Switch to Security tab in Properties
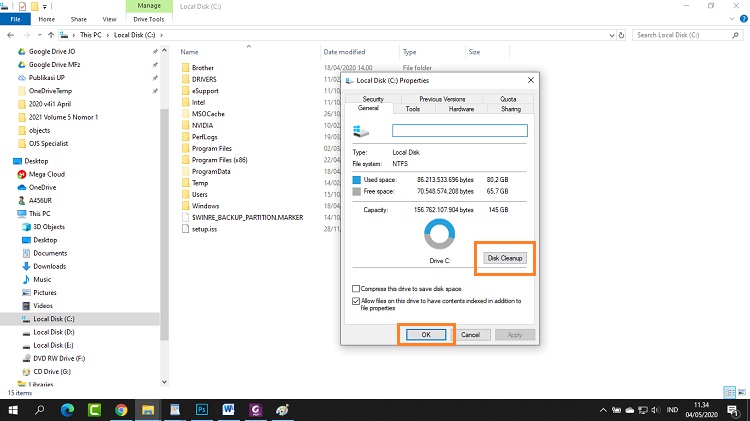750x421 pixels. tap(373, 99)
